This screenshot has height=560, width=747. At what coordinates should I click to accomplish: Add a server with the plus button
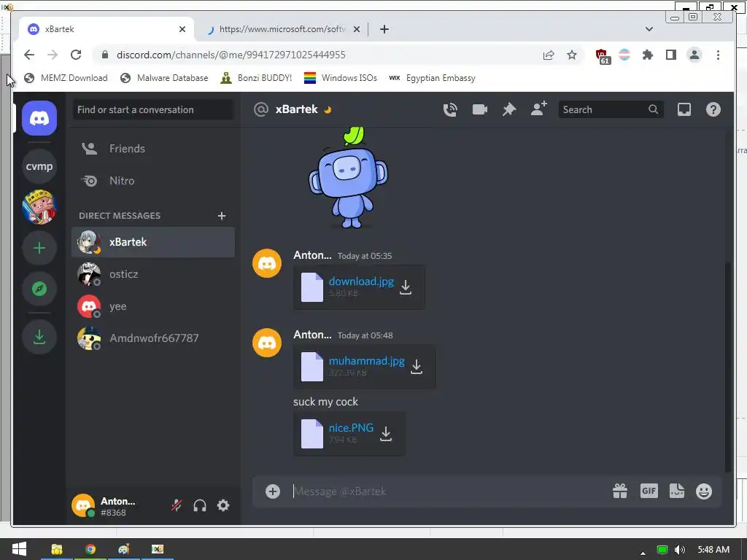[x=39, y=248]
